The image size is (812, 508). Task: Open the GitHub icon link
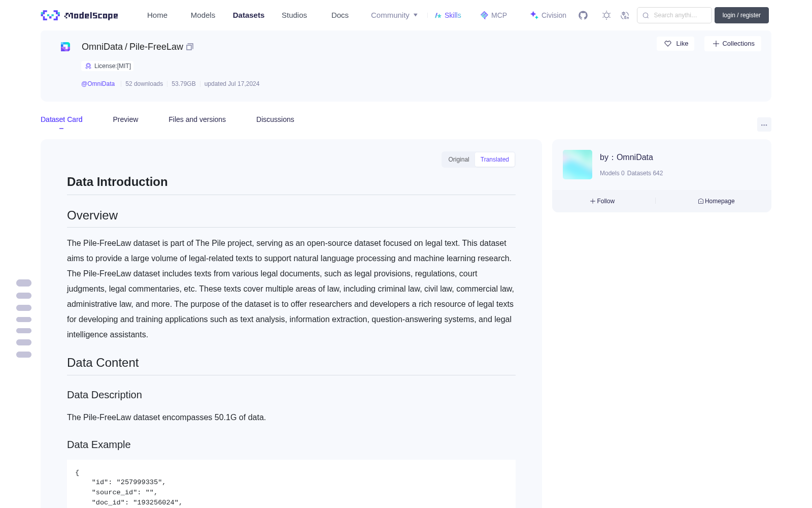pyautogui.click(x=583, y=15)
